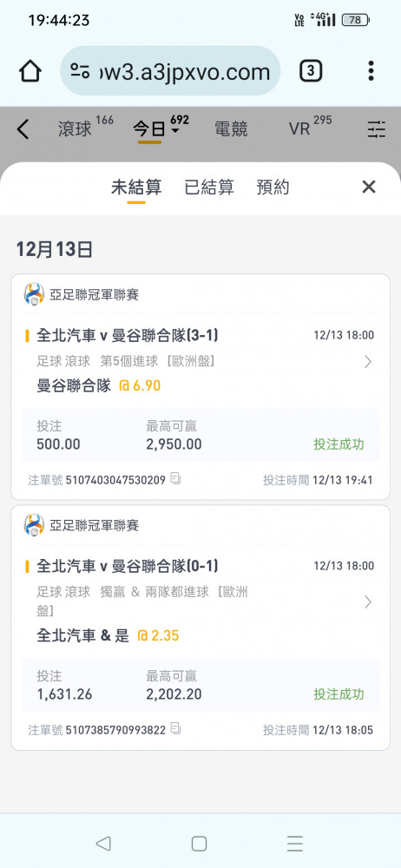Open the 電競 section
The image size is (401, 868).
pos(231,129)
